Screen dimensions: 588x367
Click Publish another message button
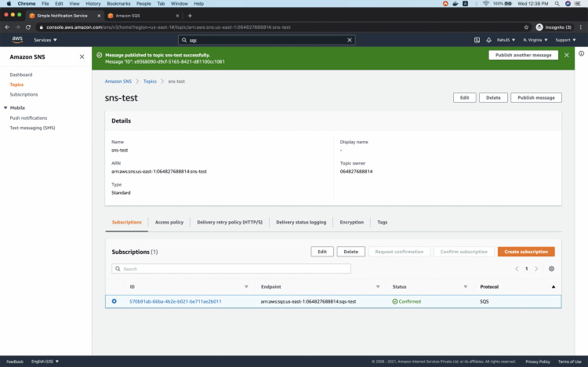click(x=523, y=56)
